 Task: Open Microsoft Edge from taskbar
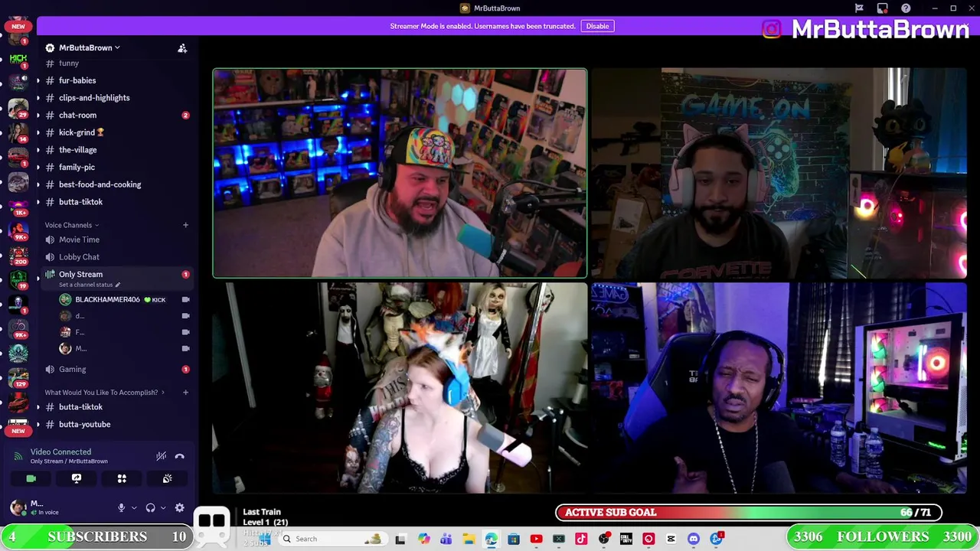coord(491,539)
